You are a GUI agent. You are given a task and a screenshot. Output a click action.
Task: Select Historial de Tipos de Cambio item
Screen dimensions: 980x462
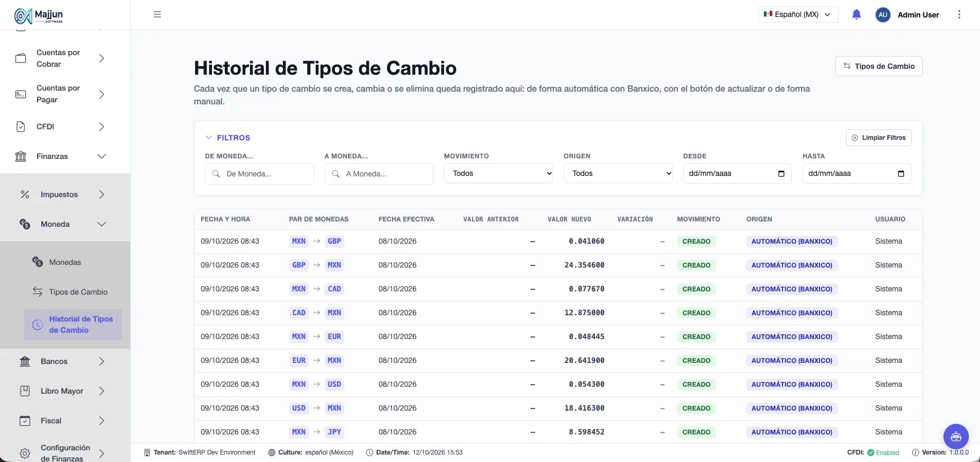point(73,324)
